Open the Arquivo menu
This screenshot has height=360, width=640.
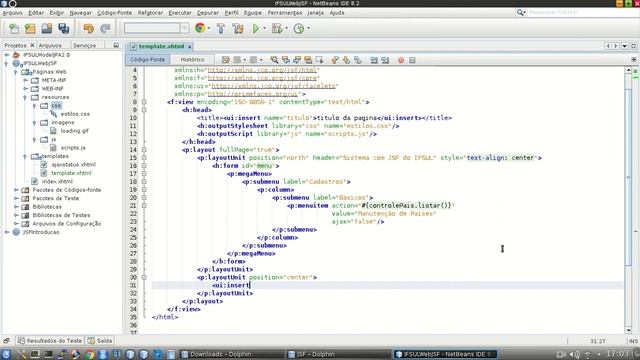pos(12,13)
